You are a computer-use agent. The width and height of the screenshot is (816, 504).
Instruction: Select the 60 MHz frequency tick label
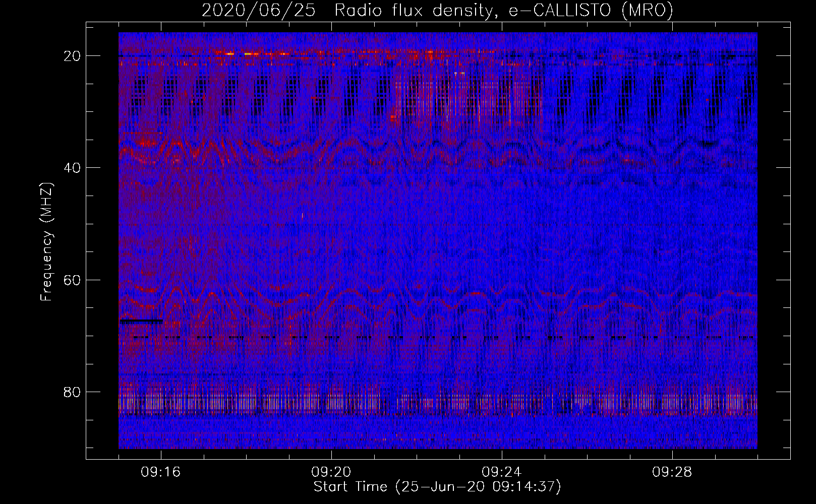pos(73,280)
